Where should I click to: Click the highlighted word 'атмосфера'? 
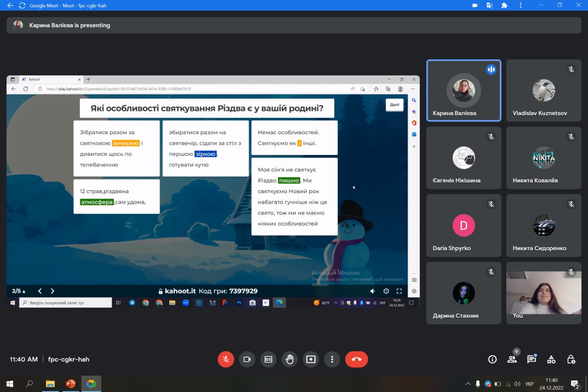coord(96,202)
